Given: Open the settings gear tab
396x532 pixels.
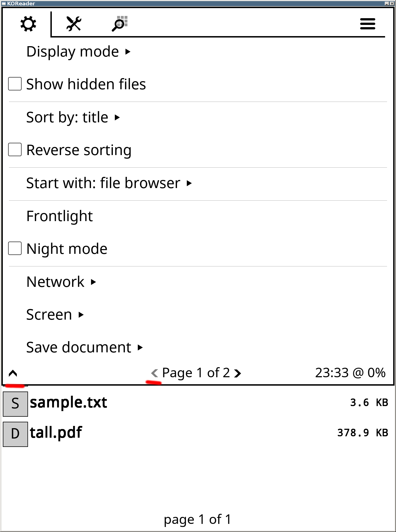Looking at the screenshot, I should [27, 24].
